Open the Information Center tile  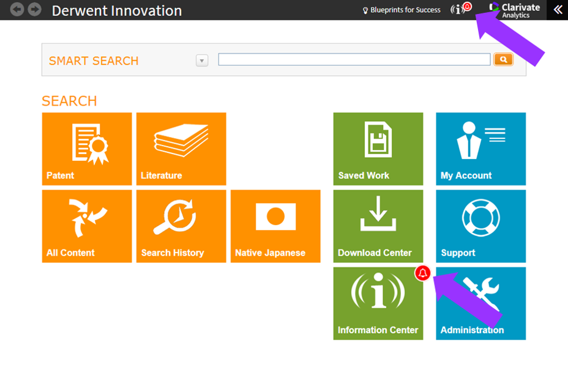coord(378,303)
